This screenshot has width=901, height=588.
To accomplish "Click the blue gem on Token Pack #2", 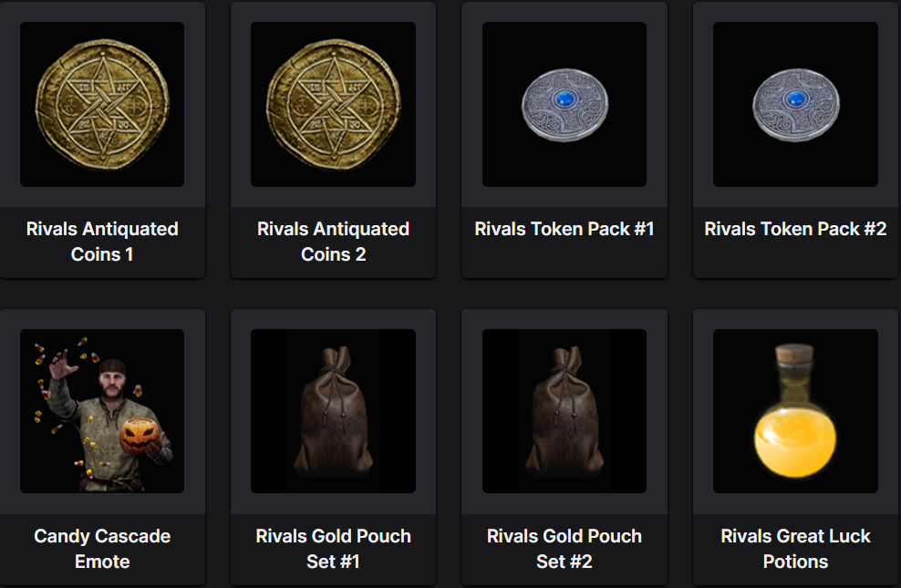I will (796, 99).
